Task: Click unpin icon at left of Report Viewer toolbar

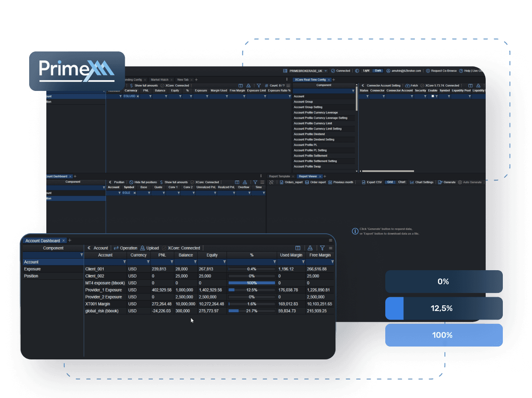Action: [x=271, y=182]
